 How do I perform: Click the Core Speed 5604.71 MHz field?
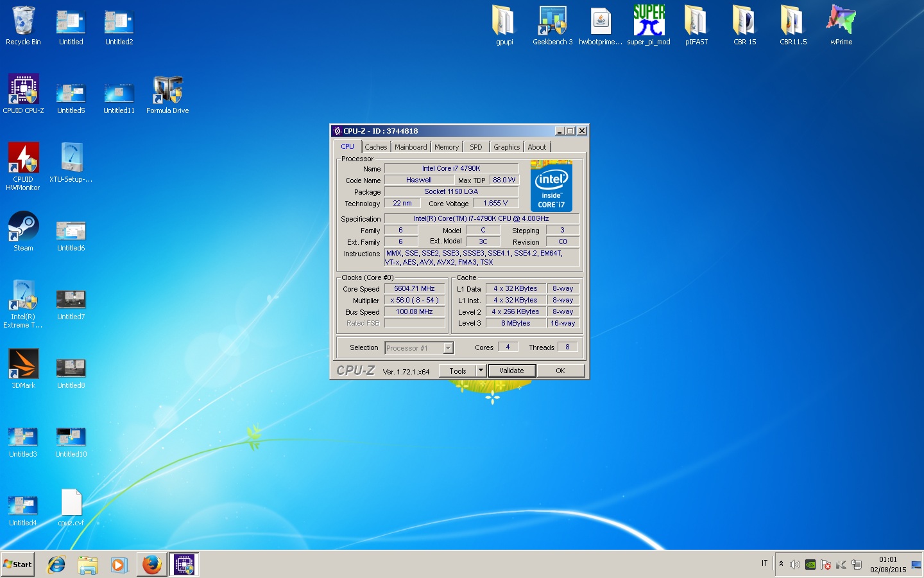pos(415,289)
